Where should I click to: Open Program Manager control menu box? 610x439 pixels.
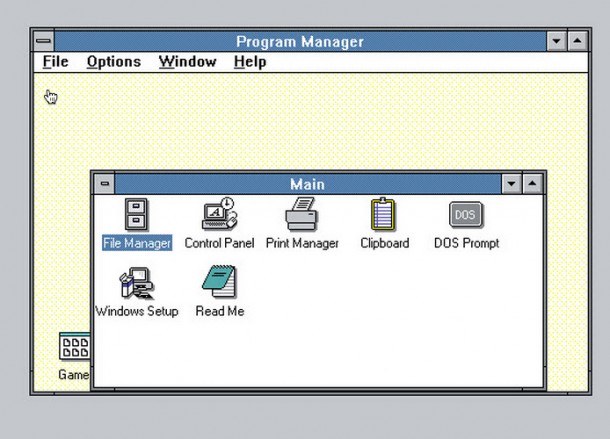pyautogui.click(x=44, y=40)
